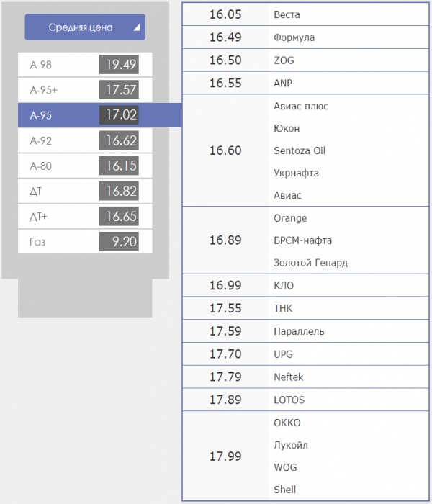432x504 pixels.
Task: Select the A-95+ fuel row
Action: tap(85, 90)
